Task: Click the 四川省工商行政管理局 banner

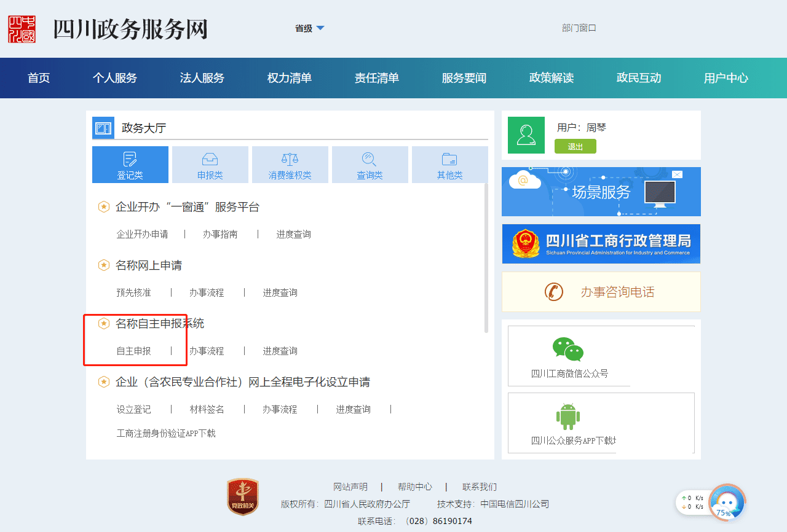Action: [x=601, y=244]
